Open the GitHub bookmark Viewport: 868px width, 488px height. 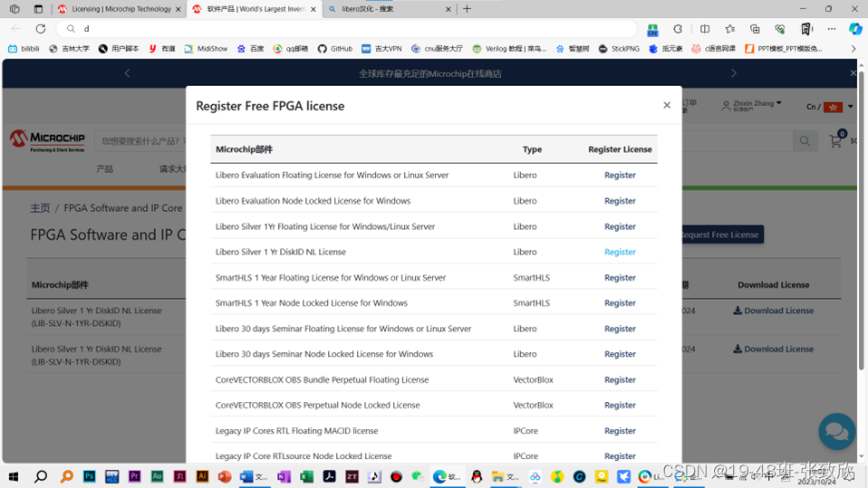point(335,49)
